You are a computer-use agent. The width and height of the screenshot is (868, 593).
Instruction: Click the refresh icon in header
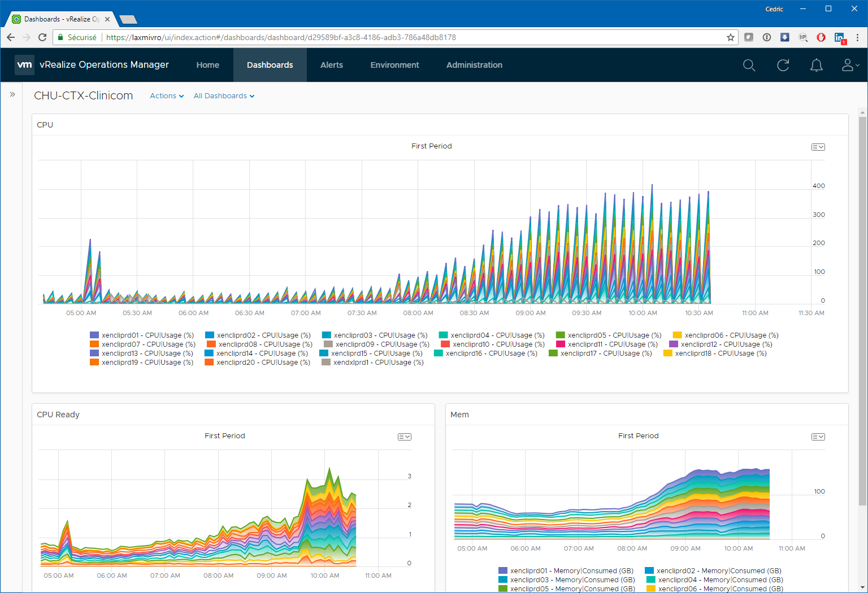pyautogui.click(x=783, y=66)
